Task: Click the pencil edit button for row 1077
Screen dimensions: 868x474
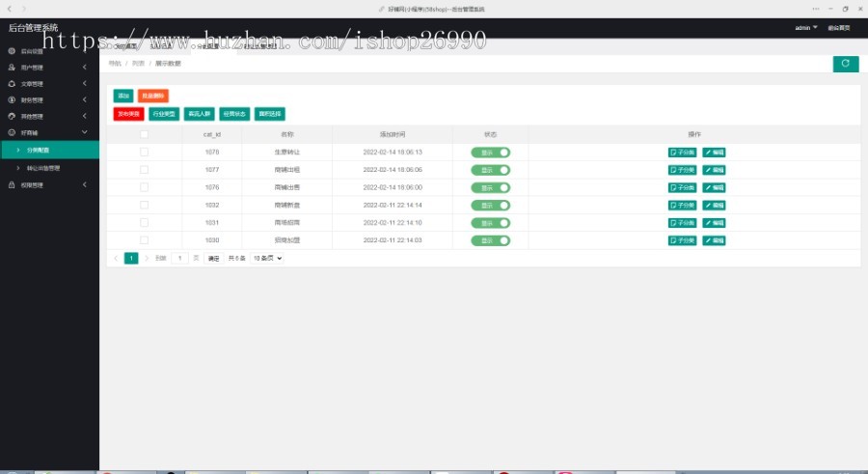Action: (x=714, y=170)
